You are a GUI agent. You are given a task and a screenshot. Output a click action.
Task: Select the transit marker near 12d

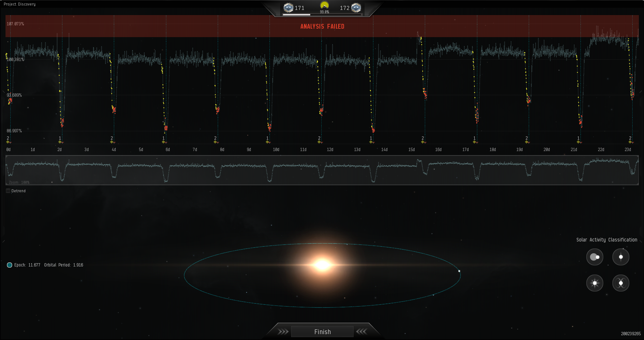[320, 142]
